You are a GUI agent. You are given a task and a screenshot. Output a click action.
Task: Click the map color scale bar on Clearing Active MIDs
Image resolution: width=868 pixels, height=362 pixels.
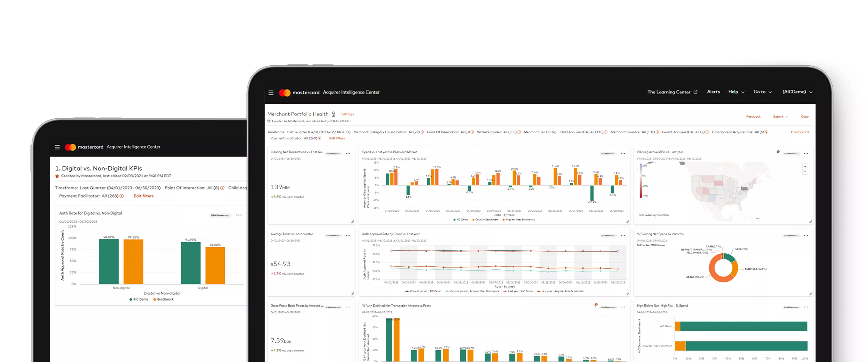pos(640,180)
